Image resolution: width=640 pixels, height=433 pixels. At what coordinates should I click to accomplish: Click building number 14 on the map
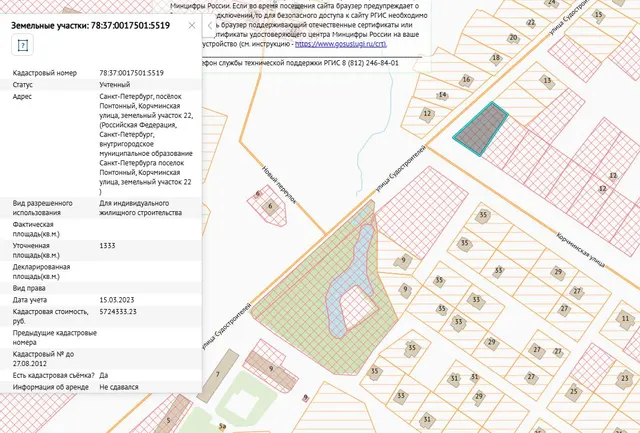[x=442, y=95]
